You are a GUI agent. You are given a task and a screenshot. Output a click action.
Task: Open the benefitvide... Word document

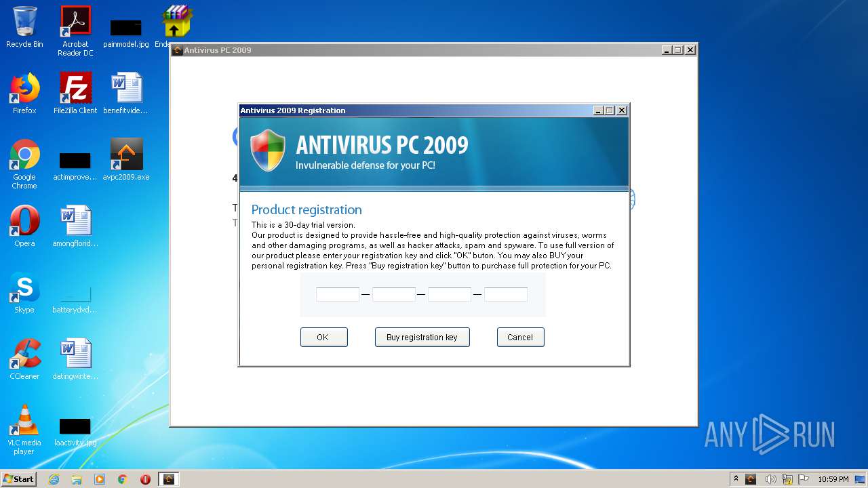click(126, 94)
